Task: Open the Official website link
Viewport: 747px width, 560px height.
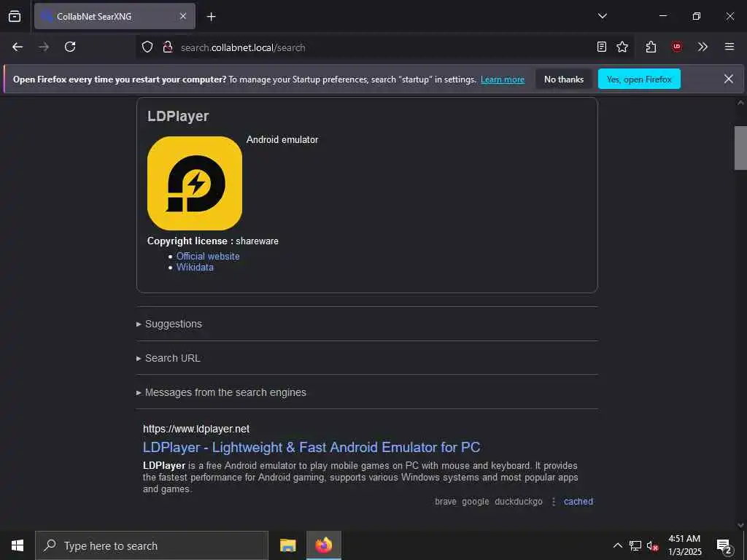Action: [x=208, y=256]
